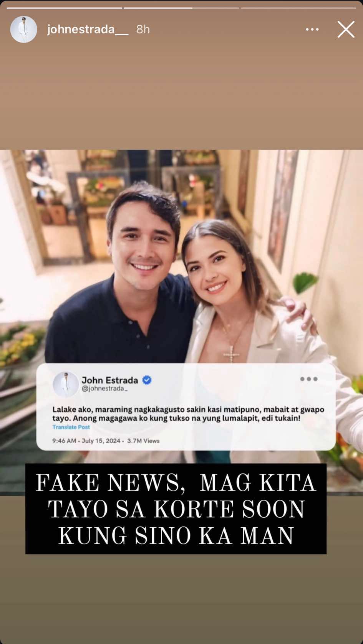Click the John Estrada name in tweet

(109, 380)
